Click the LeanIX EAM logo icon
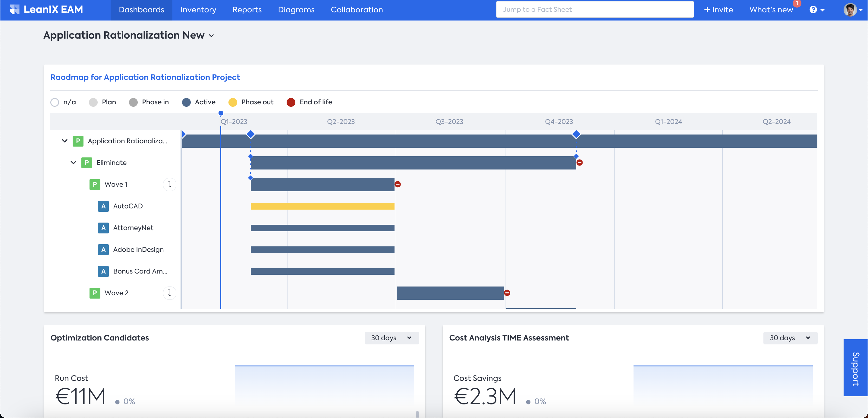Viewport: 868px width, 418px height. point(14,9)
